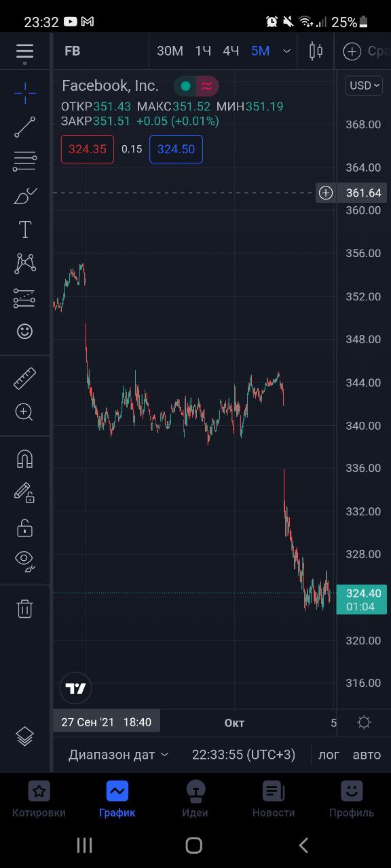This screenshot has width=391, height=868.
Task: Toggle stay in drawing mode pencil-lock
Action: tap(25, 493)
